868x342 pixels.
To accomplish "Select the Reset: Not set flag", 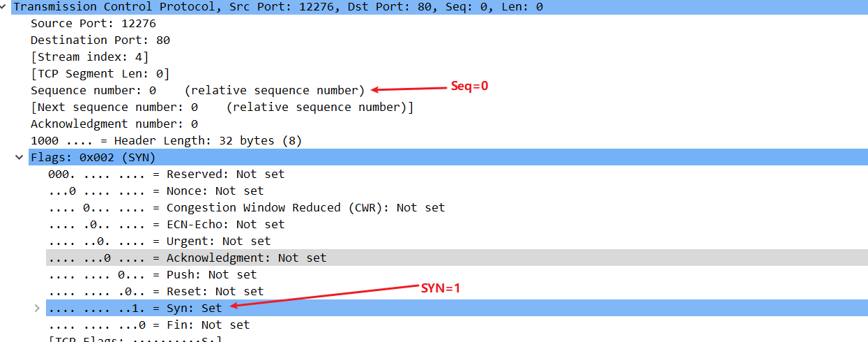I will 156,291.
